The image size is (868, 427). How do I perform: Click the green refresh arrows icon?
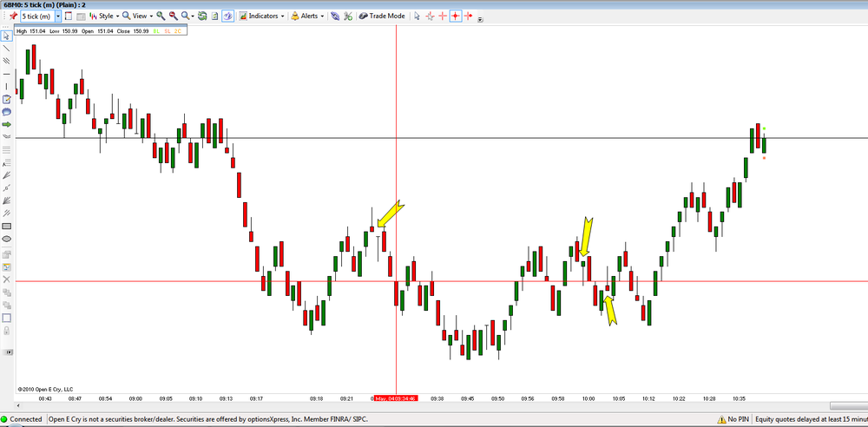click(x=202, y=16)
